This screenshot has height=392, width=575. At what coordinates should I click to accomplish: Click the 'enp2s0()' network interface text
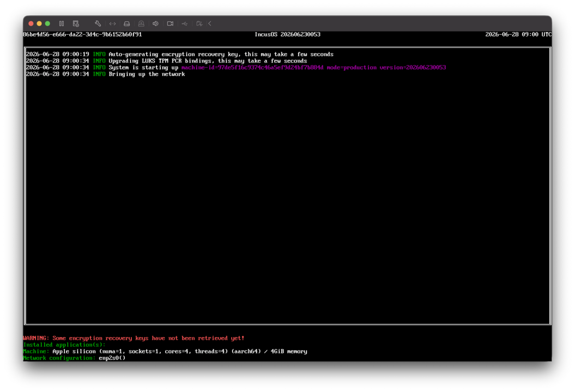112,358
